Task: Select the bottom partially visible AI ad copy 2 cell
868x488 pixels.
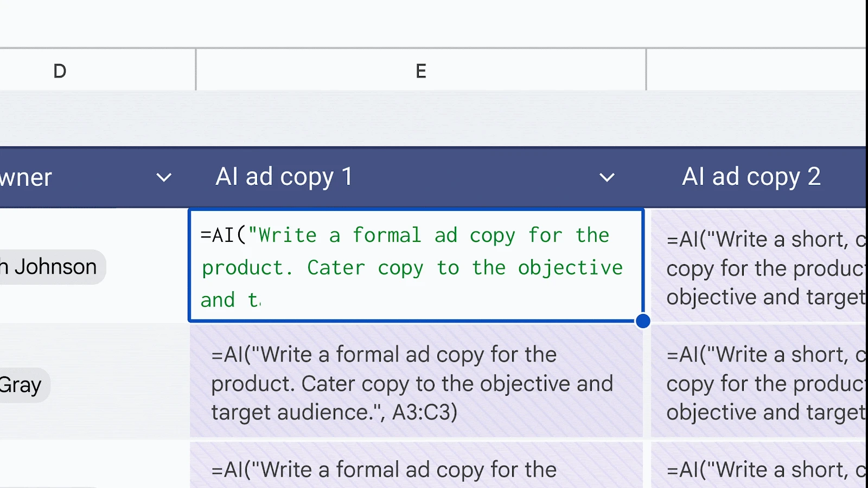Action: [758, 467]
